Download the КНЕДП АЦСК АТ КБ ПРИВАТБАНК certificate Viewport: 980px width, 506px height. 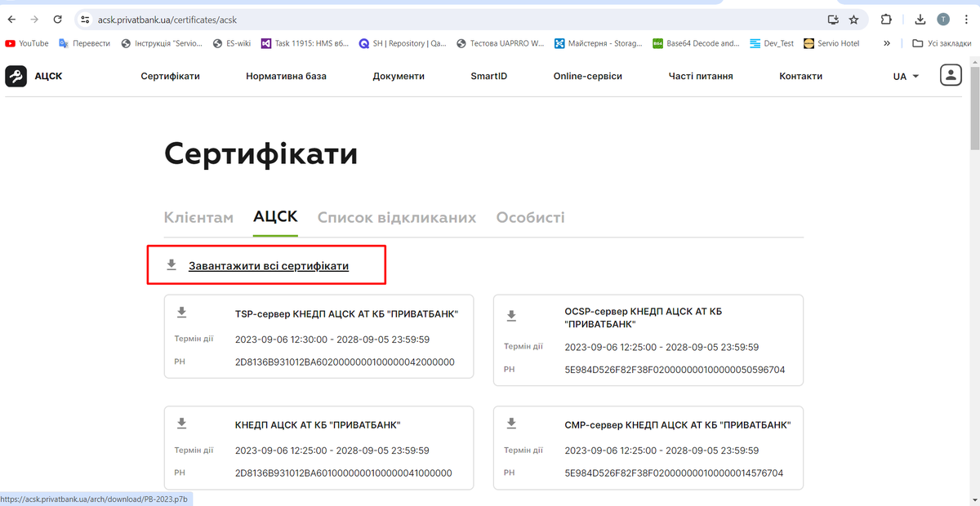180,423
